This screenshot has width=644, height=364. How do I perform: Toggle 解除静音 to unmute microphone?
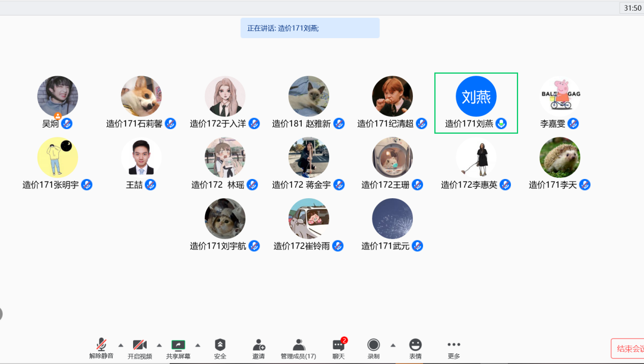pos(102,345)
